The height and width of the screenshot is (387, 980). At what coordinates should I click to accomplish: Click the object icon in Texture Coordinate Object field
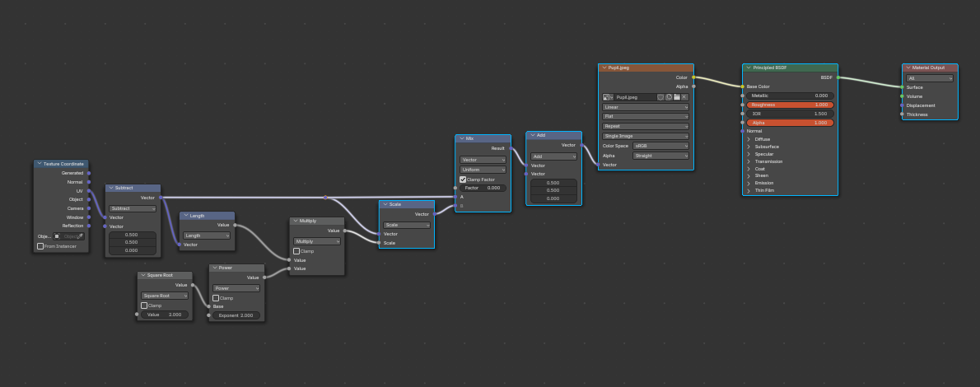click(56, 236)
